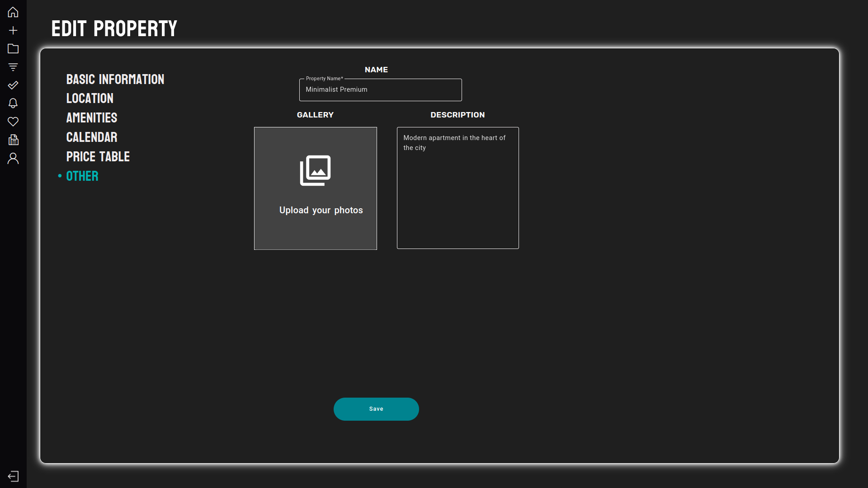The image size is (868, 488).
Task: Open notifications bell icon
Action: (x=13, y=103)
